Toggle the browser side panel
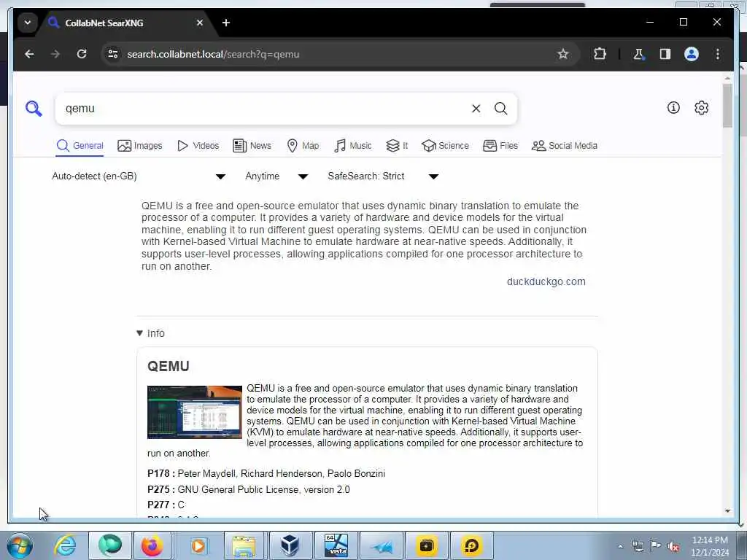 click(x=665, y=54)
